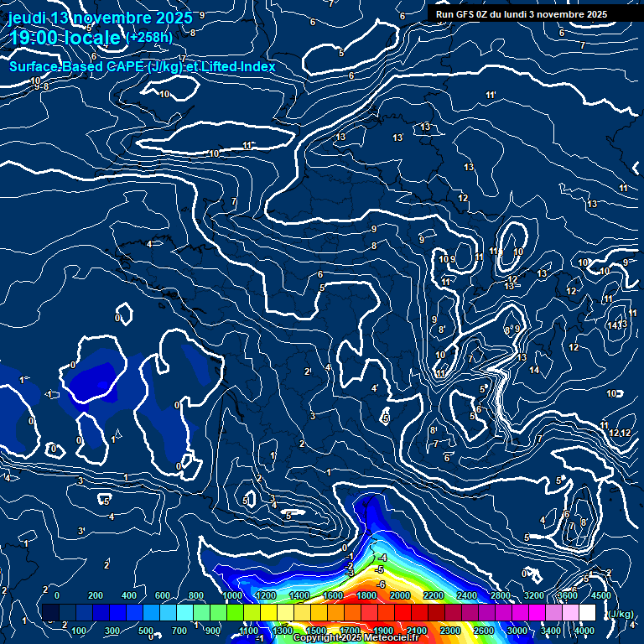Click the date text 'jeudi 13 novembre 2025'
The width and height of the screenshot is (644, 644).
[101, 18]
